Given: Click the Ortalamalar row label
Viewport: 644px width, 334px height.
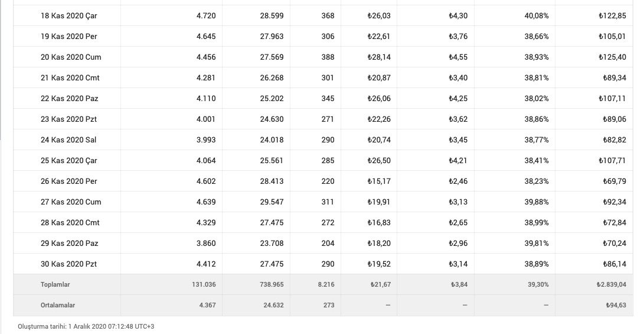Looking at the screenshot, I should 57,305.
